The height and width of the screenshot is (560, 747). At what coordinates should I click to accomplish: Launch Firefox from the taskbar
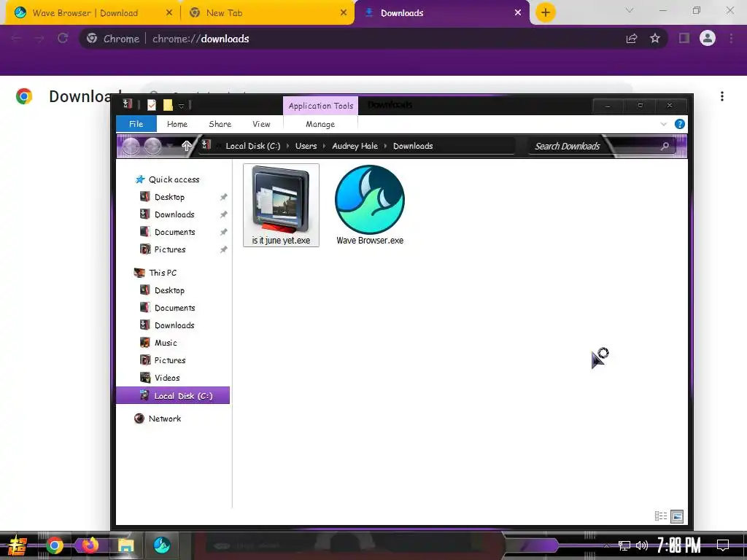90,545
